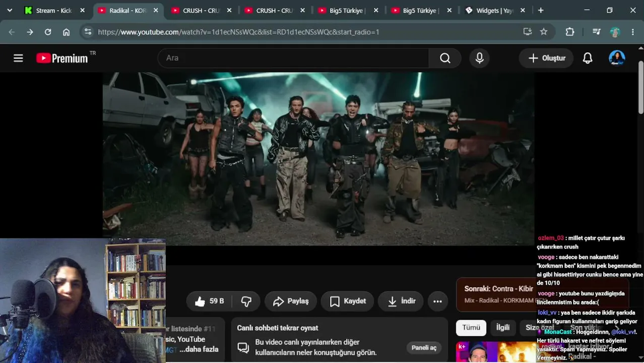The image size is (644, 363).
Task: Click inside the Ara search field
Action: 293,58
